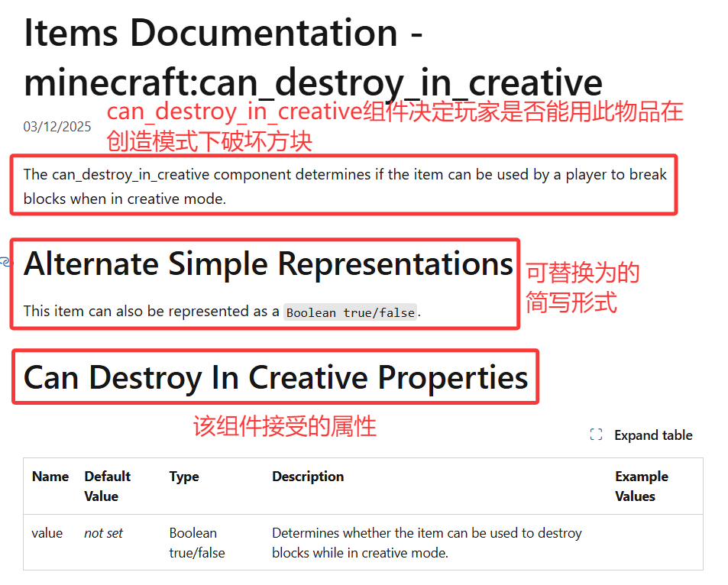Image resolution: width=728 pixels, height=585 pixels.
Task: Select the Alternate Simple Representations heading
Action: [268, 263]
